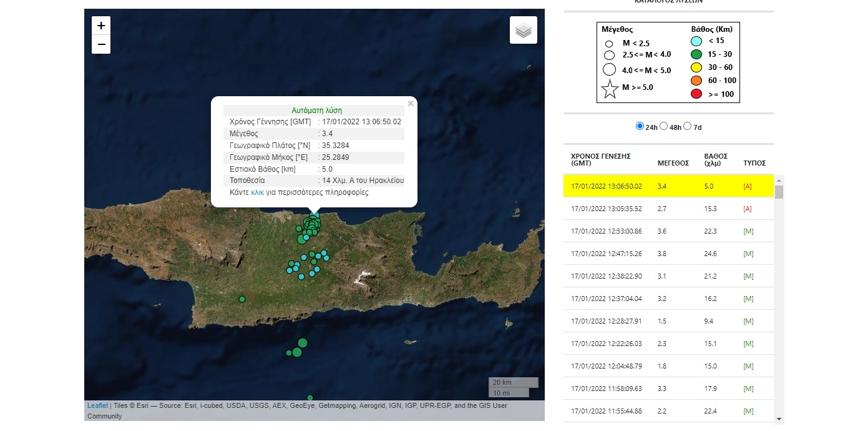
Task: Click the isolated green marker in southwest Crete
Action: click(242, 299)
